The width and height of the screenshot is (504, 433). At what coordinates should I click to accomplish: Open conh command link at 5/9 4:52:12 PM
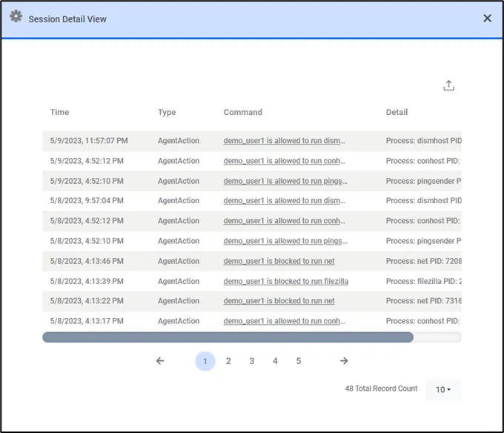click(284, 161)
